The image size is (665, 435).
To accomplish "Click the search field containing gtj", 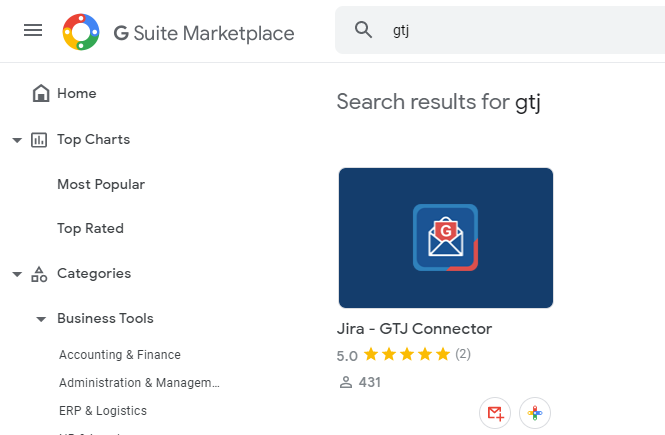I will pyautogui.click(x=500, y=30).
